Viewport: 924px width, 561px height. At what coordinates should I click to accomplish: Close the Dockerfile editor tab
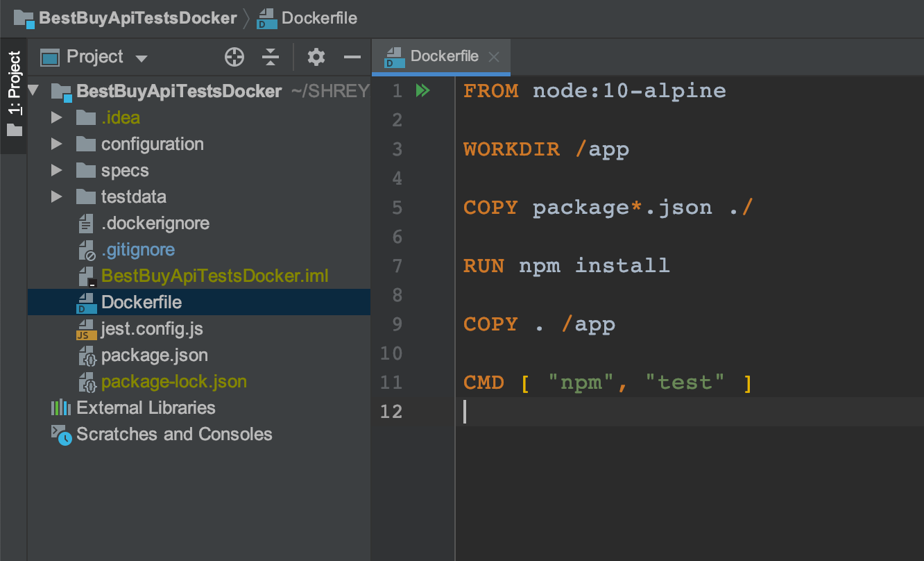tap(494, 57)
